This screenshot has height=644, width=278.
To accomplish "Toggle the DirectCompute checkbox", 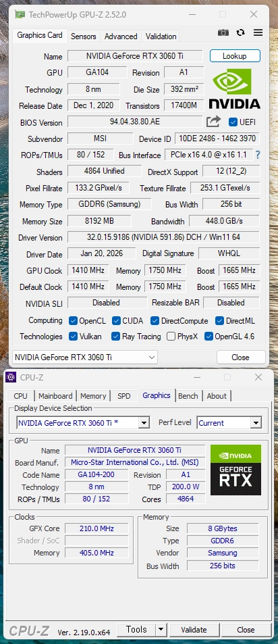I will click(155, 320).
